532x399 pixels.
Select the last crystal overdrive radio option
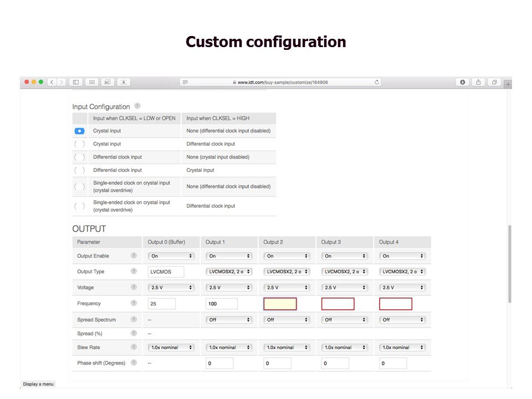[79, 206]
